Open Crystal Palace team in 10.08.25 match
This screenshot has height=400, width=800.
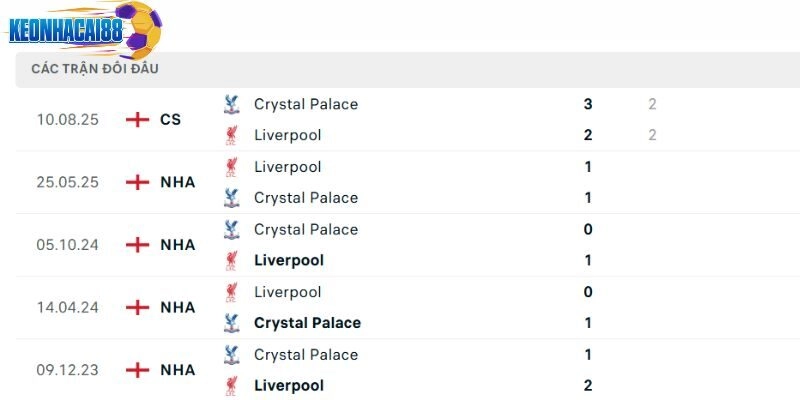point(305,104)
